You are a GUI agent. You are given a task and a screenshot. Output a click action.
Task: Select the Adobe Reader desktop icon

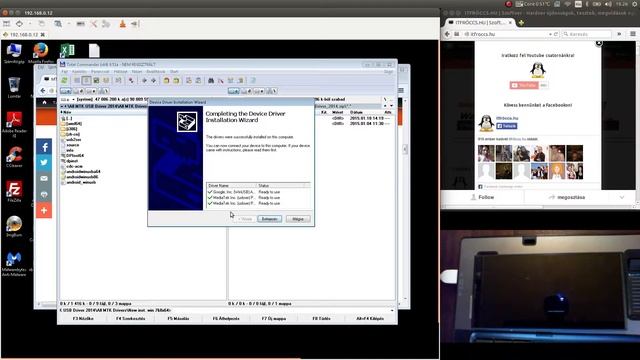pyautogui.click(x=14, y=124)
